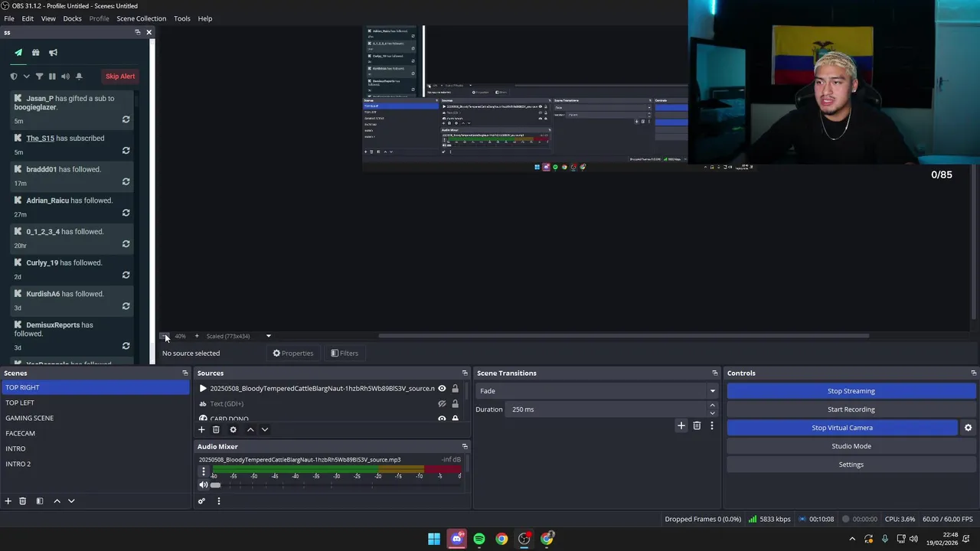The image size is (980, 551).
Task: Mute alert sounds with the speaker icon
Action: click(x=65, y=77)
